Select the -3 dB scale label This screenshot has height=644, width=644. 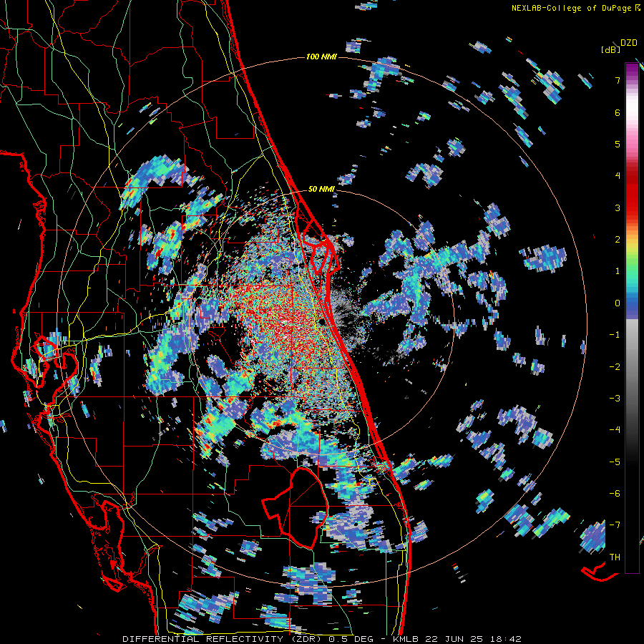615,399
